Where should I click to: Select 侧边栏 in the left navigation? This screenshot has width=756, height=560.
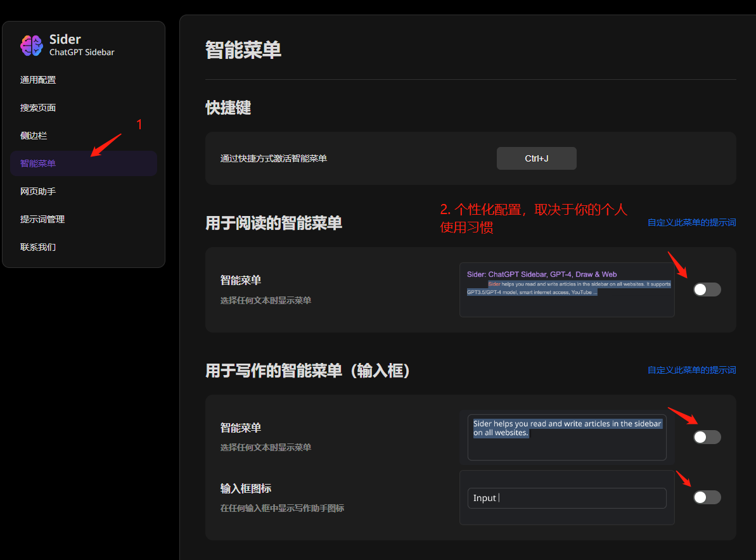tap(34, 136)
